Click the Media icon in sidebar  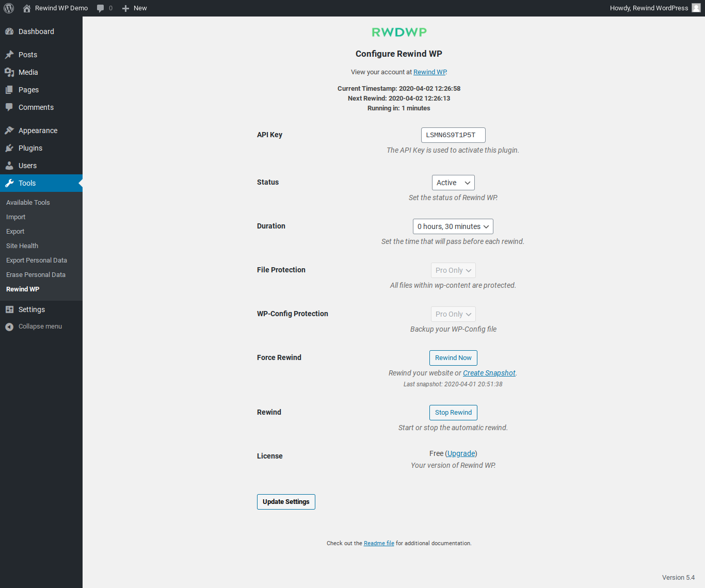click(x=9, y=72)
